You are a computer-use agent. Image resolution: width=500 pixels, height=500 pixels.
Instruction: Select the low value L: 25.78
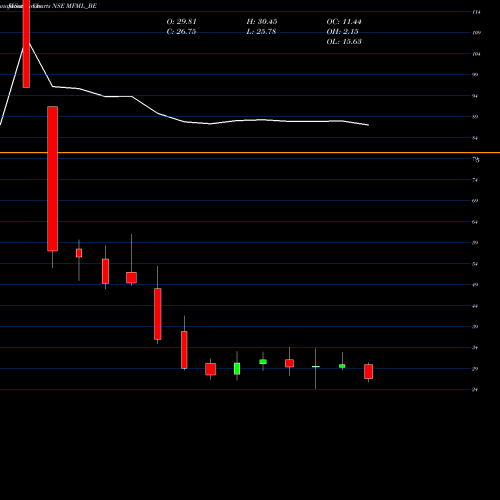coord(261,32)
